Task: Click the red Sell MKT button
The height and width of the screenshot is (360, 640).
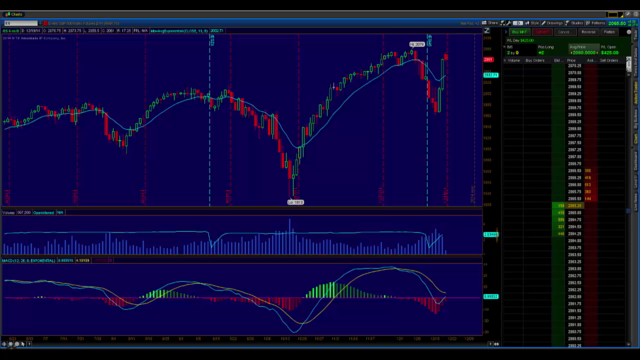Action: [x=542, y=32]
